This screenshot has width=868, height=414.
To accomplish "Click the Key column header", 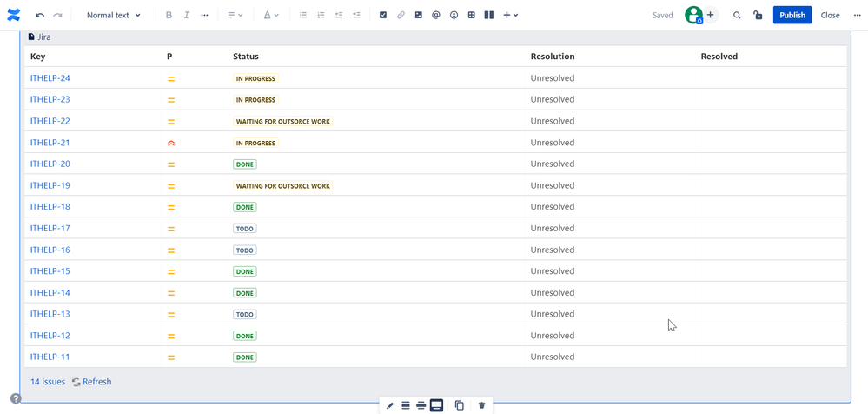I will coord(37,57).
